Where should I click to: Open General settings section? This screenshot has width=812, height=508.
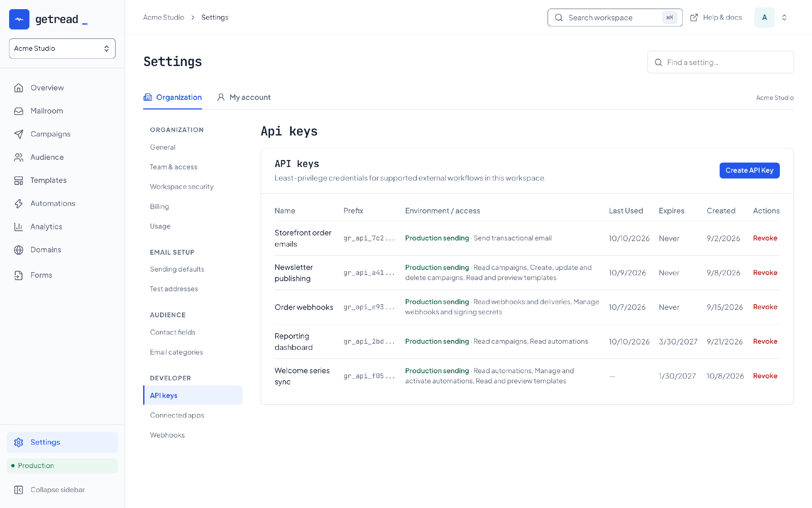pyautogui.click(x=163, y=147)
